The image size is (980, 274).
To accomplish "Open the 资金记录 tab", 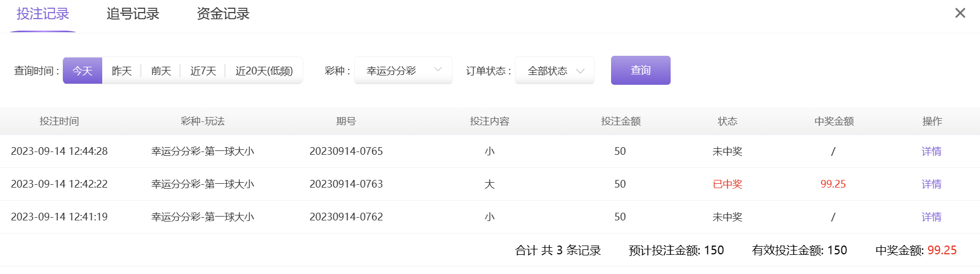I will pyautogui.click(x=223, y=14).
